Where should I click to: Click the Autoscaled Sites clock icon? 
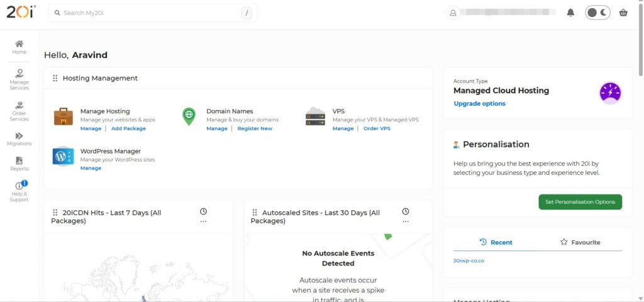click(406, 211)
